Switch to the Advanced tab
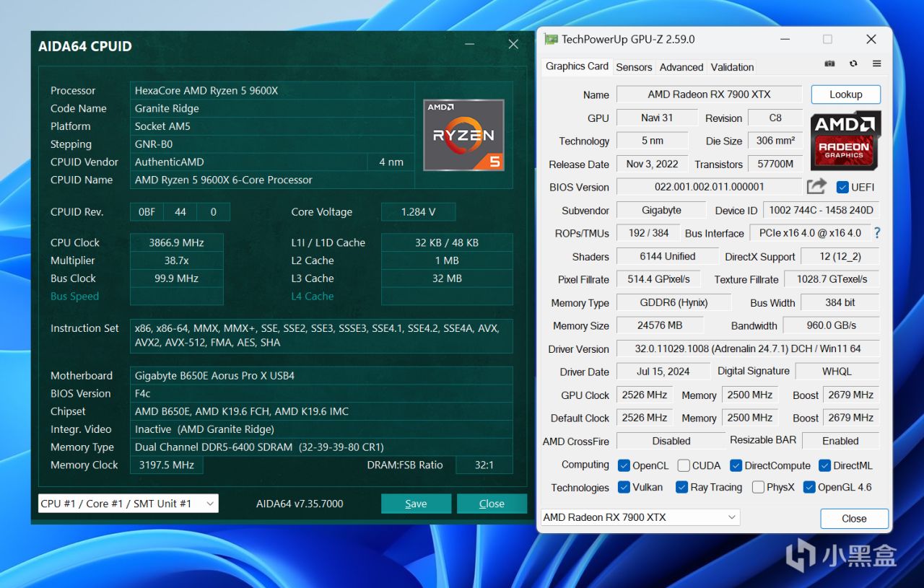Viewport: 924px width, 588px height. pyautogui.click(x=681, y=67)
